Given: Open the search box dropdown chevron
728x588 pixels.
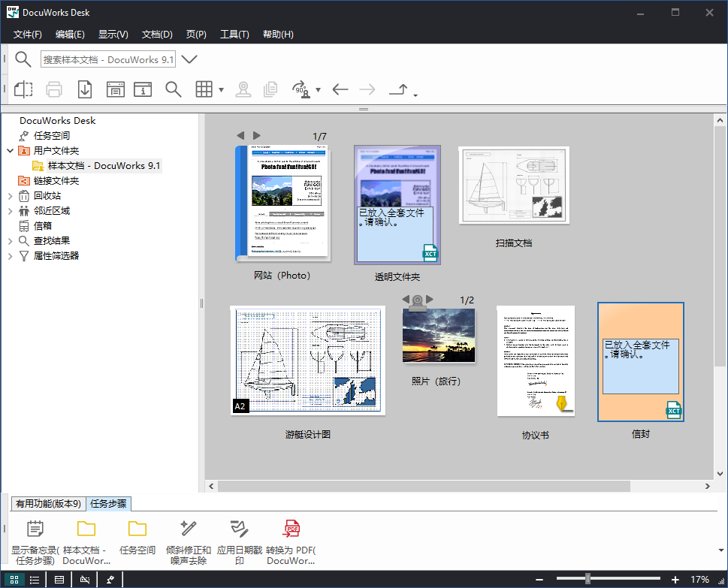Looking at the screenshot, I should point(188,59).
